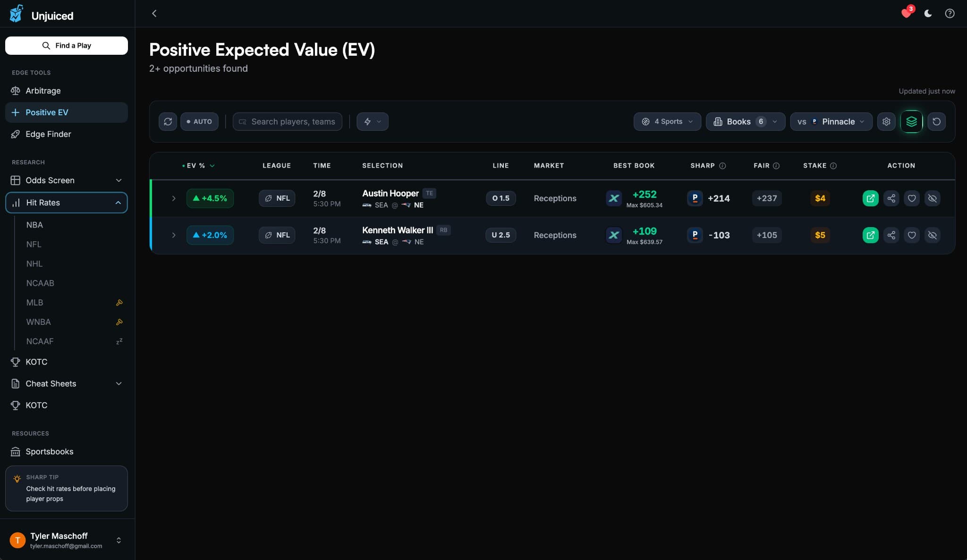The image size is (967, 560).
Task: Hide the Kenneth Walker III opportunity
Action: point(933,235)
